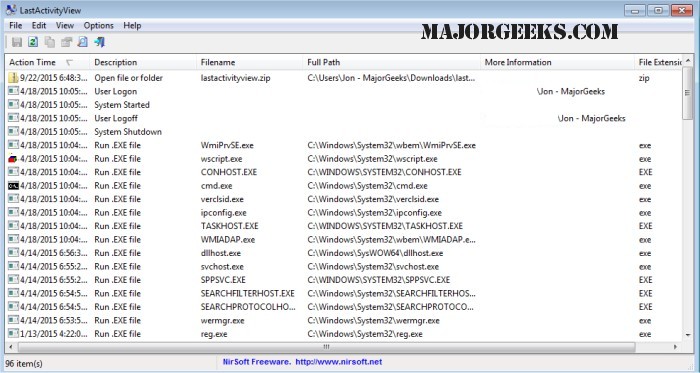This screenshot has height=373, width=700.
Task: Click the C:\Windows\System32\ipconfig.exe path cell
Action: [374, 212]
